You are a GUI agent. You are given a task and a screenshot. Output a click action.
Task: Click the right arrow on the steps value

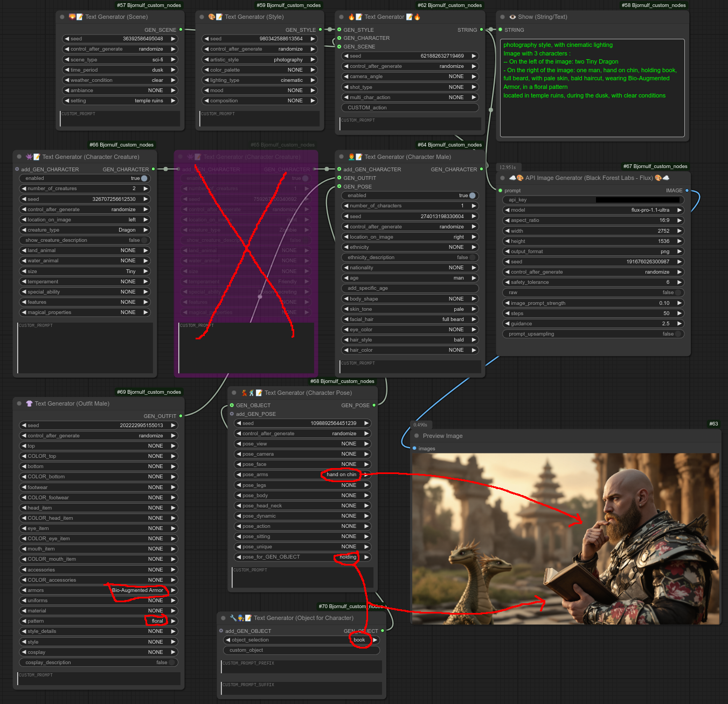(x=679, y=313)
